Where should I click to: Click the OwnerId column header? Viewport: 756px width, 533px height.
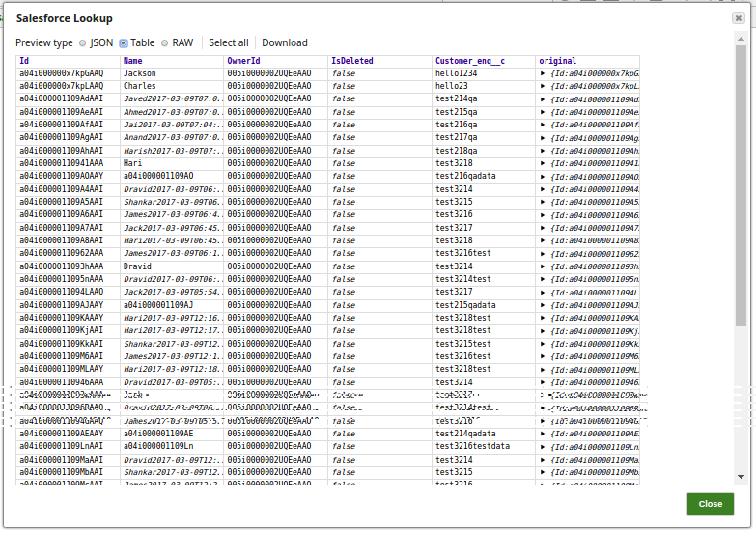(x=276, y=61)
